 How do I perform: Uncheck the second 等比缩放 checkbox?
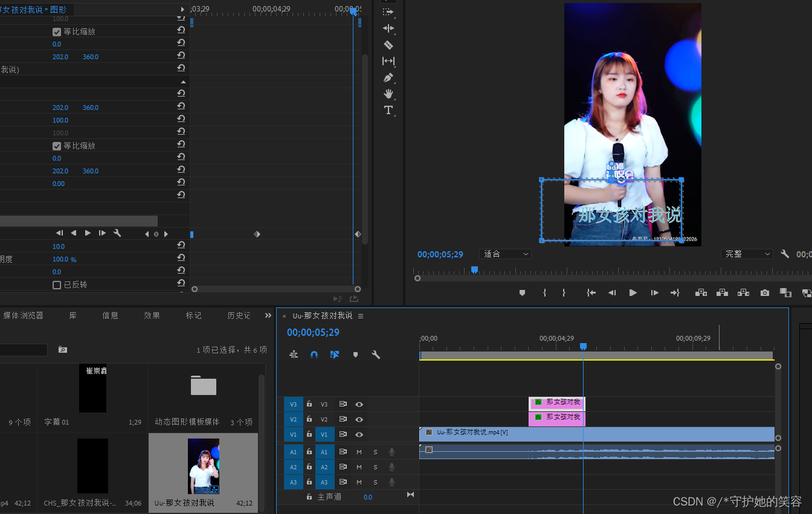[57, 146]
